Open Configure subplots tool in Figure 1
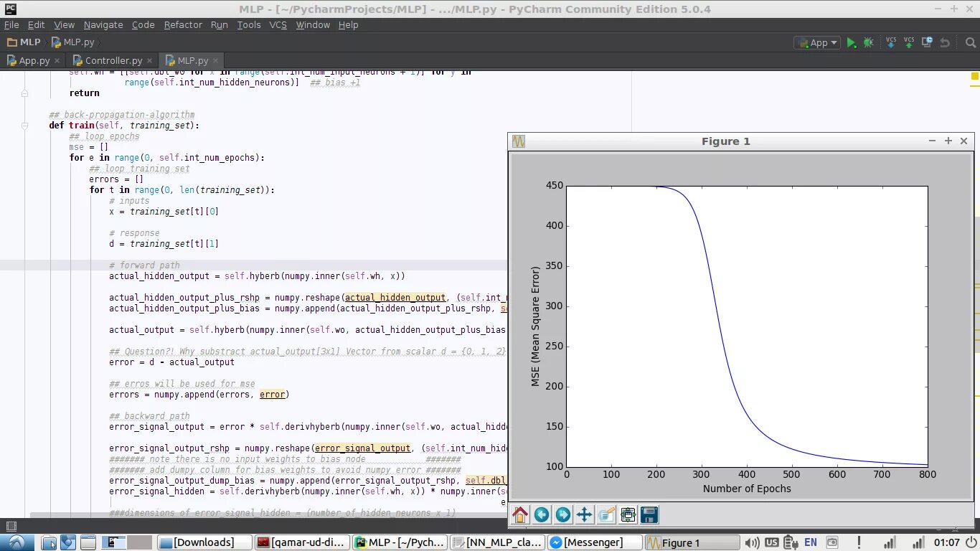Viewport: 980px width, 551px height. pos(628,514)
